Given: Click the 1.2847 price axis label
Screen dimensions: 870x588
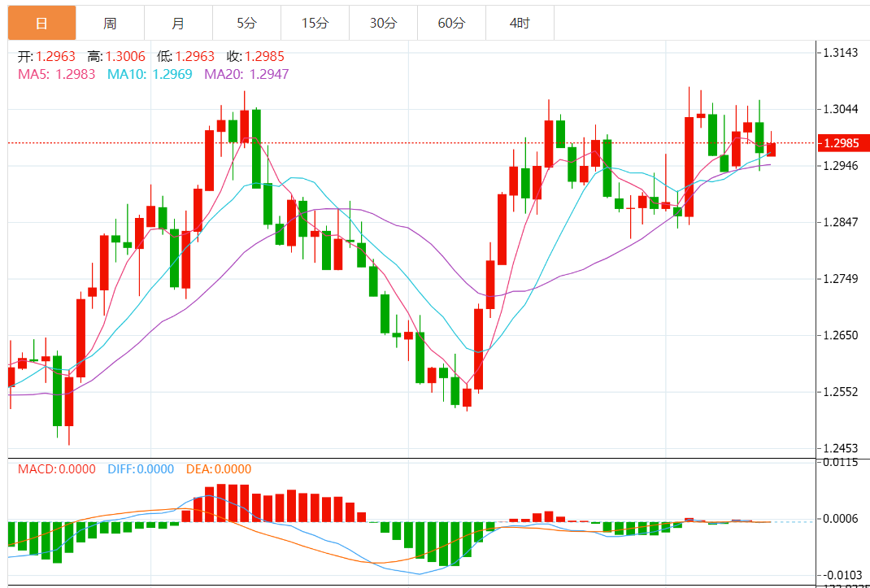Looking at the screenshot, I should tap(842, 222).
